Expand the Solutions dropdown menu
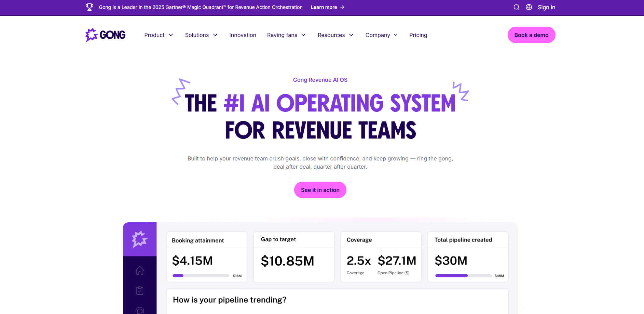 click(201, 35)
